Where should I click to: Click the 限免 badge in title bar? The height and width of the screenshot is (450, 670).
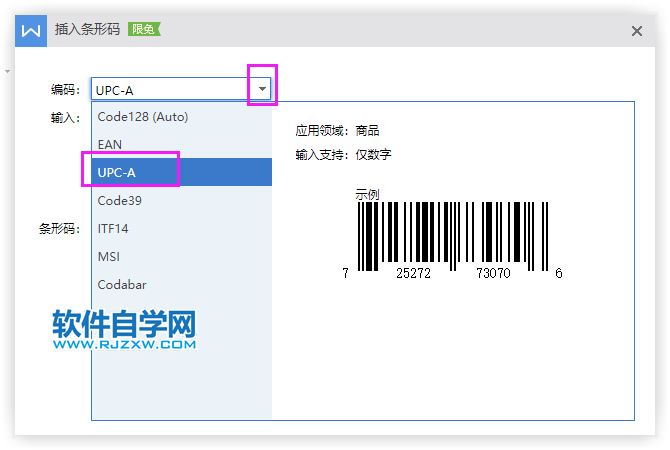point(144,29)
